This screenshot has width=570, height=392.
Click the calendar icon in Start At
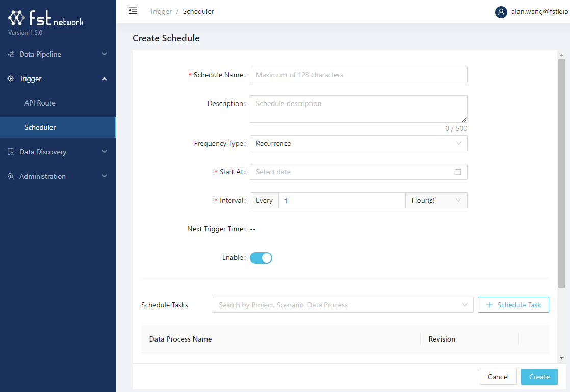457,172
